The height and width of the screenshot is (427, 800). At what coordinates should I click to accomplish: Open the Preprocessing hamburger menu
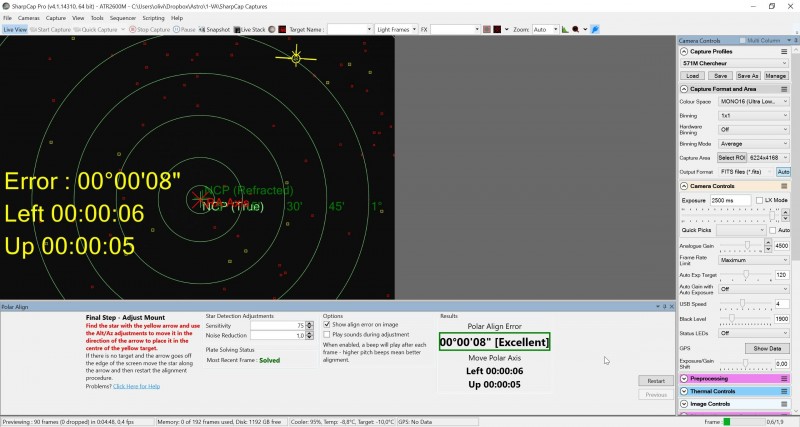coord(784,379)
